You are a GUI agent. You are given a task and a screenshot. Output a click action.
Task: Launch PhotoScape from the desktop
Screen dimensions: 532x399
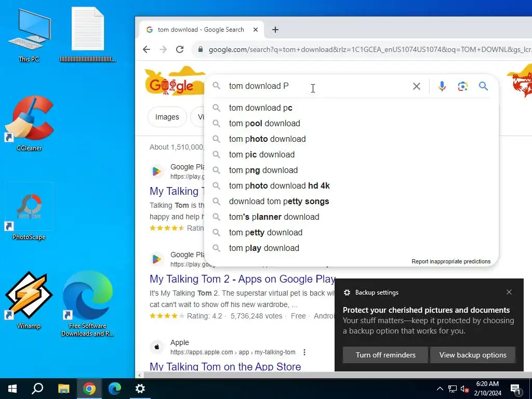pos(29,212)
